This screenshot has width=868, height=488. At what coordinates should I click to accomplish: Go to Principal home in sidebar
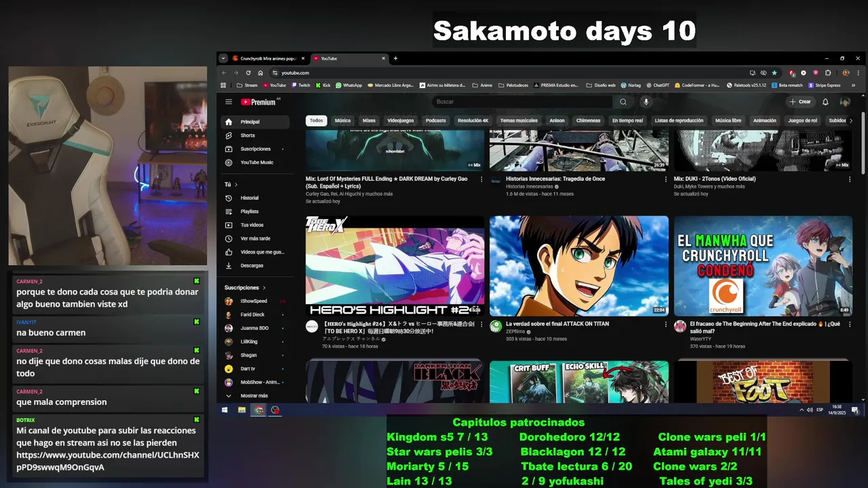pyautogui.click(x=255, y=122)
